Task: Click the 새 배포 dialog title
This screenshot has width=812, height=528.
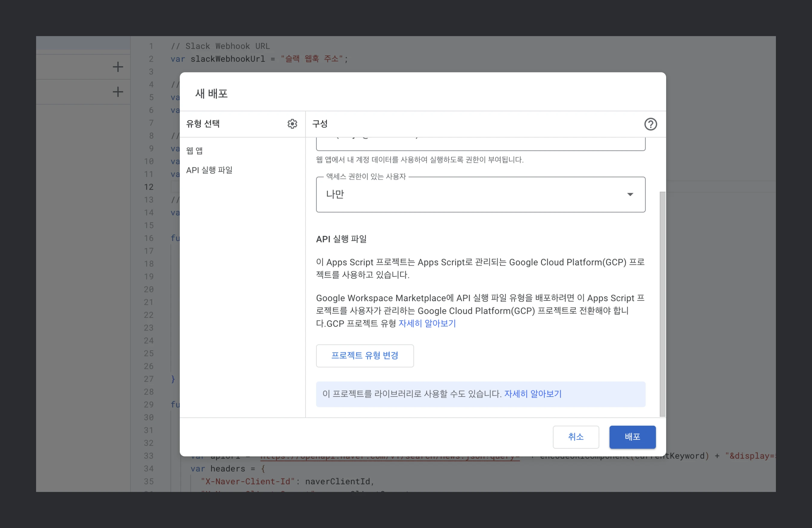Action: click(x=211, y=94)
